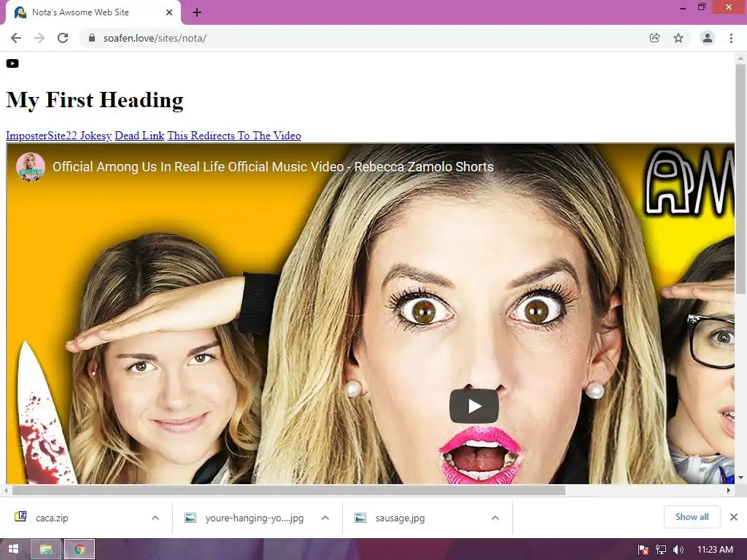Image resolution: width=747 pixels, height=560 pixels.
Task: Open the Chrome profile avatar
Action: point(708,38)
